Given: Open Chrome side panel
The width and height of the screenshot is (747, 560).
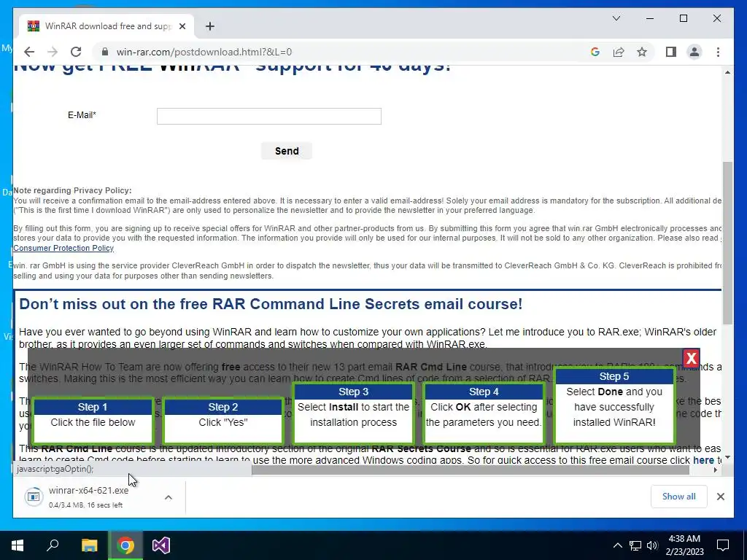Looking at the screenshot, I should (x=671, y=52).
